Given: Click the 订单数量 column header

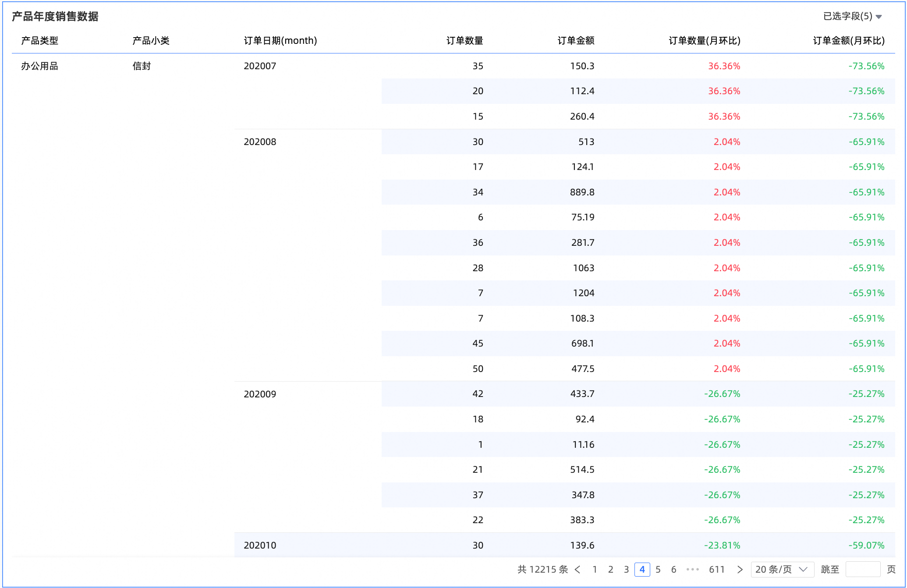Looking at the screenshot, I should pyautogui.click(x=464, y=41).
